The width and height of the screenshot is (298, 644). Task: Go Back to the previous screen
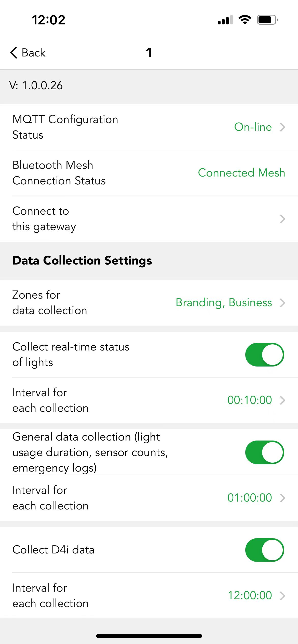pyautogui.click(x=28, y=53)
